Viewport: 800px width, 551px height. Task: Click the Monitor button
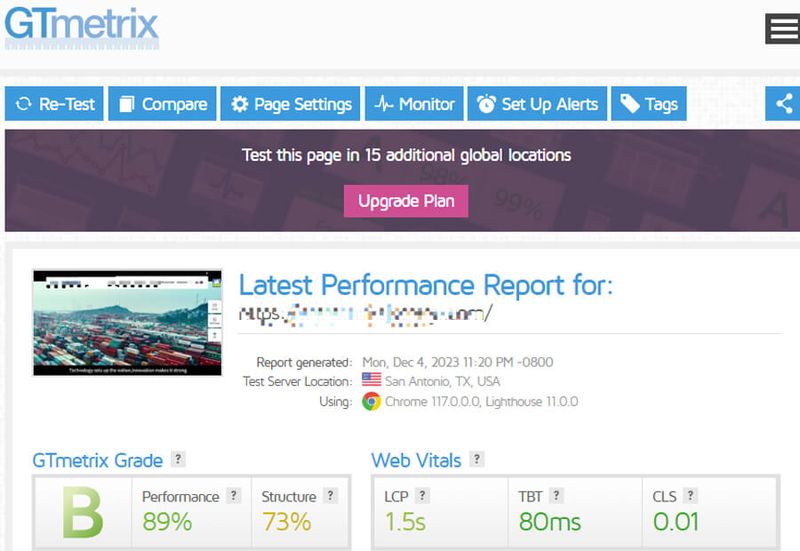coord(414,104)
